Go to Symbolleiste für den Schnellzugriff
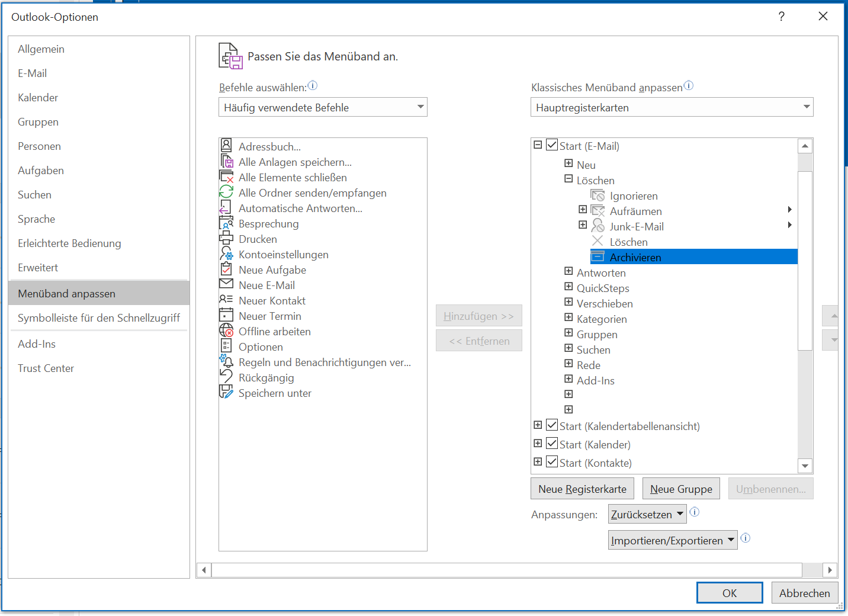848x616 pixels. point(99,318)
